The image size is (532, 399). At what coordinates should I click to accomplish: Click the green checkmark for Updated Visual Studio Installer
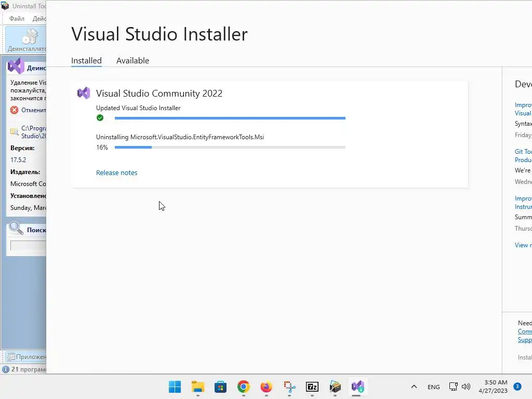[100, 118]
